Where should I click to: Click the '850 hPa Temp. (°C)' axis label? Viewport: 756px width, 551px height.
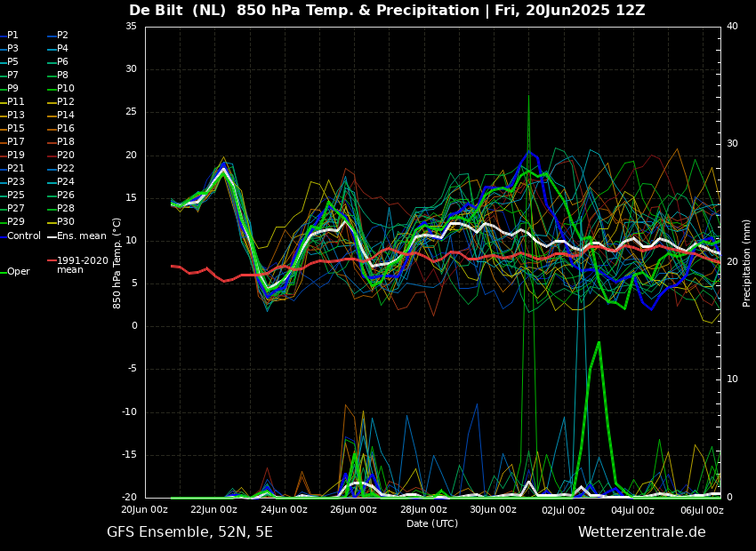pos(117,263)
